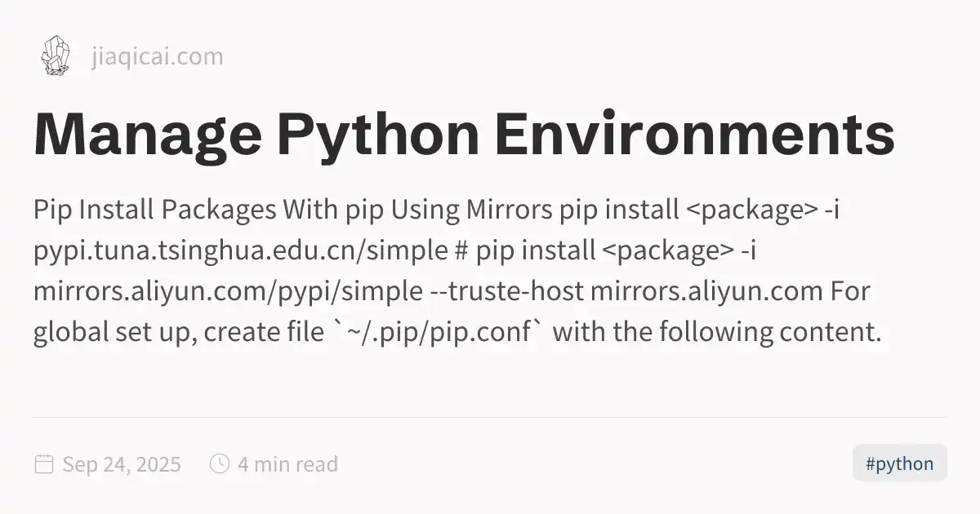Select the #python tag
This screenshot has width=980, height=514.
coord(899,464)
